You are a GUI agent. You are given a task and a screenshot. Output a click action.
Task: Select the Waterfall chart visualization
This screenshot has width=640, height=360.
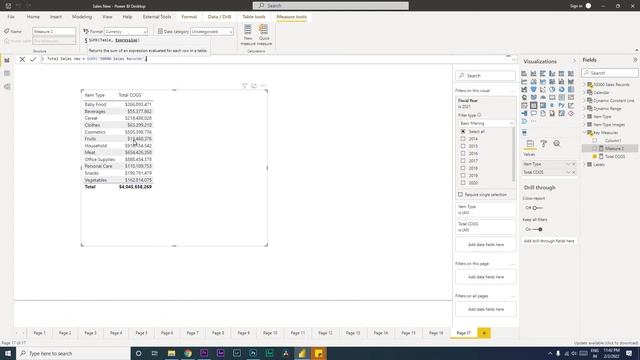[524, 89]
